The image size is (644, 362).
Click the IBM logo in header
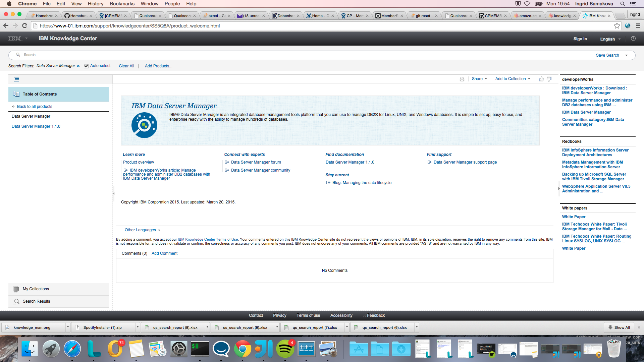(14, 39)
